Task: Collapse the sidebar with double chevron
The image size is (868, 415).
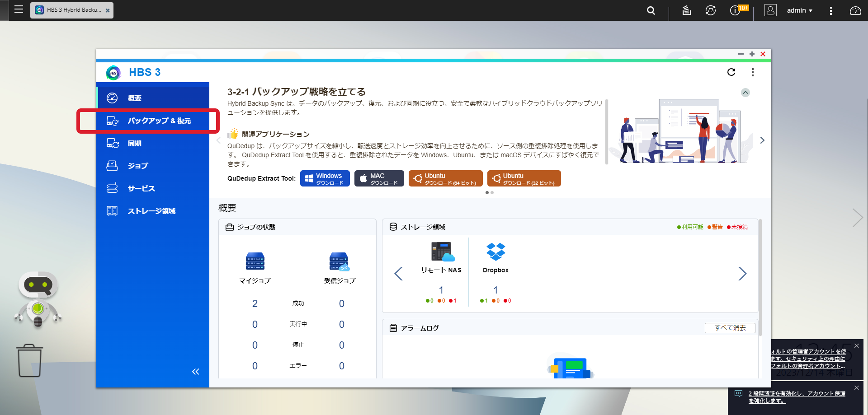Action: [x=195, y=372]
